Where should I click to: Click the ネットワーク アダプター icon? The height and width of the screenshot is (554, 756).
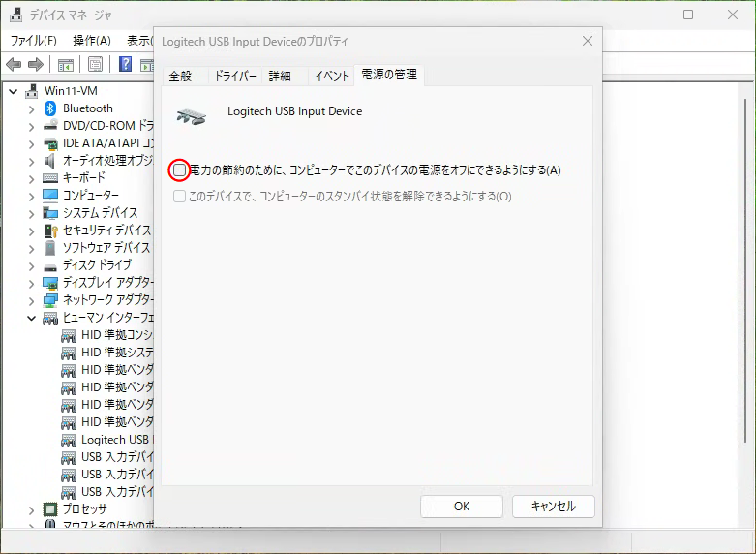coord(50,300)
